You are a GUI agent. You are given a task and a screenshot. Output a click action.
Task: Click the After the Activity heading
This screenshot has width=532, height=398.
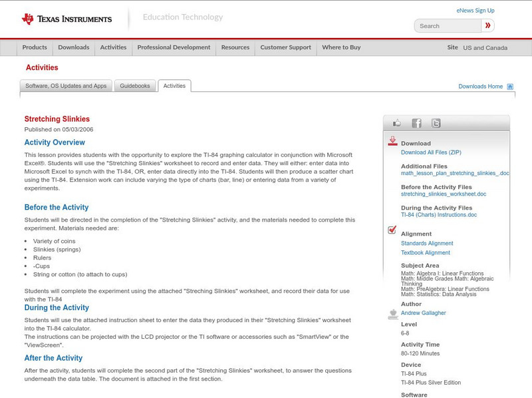click(53, 358)
